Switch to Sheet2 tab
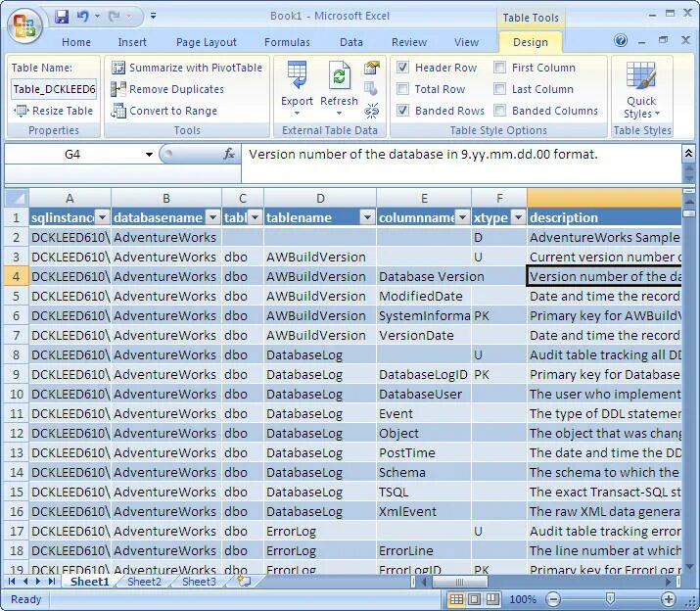The width and height of the screenshot is (700, 611). 144,582
